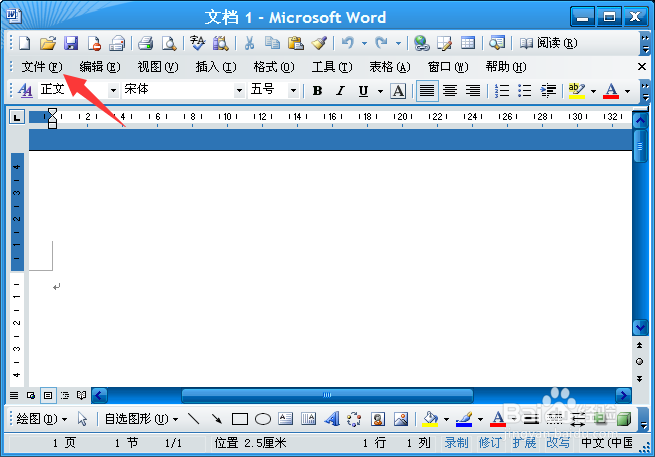Apply yellow highlight color
The height and width of the screenshot is (457, 655).
[x=577, y=90]
